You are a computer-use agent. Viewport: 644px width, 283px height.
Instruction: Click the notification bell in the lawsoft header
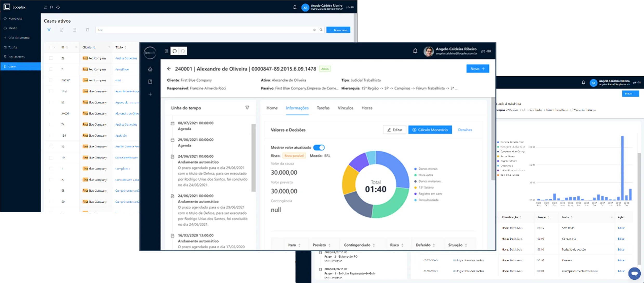[x=415, y=51]
